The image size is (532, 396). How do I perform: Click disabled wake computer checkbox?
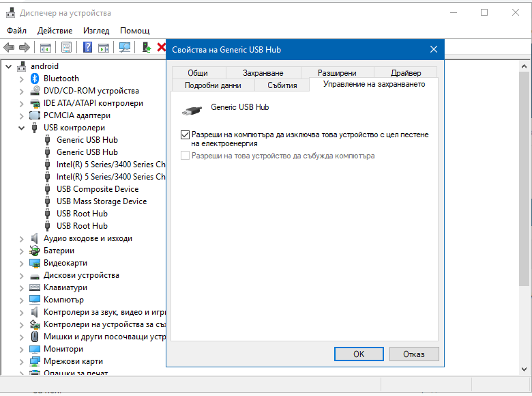click(185, 156)
